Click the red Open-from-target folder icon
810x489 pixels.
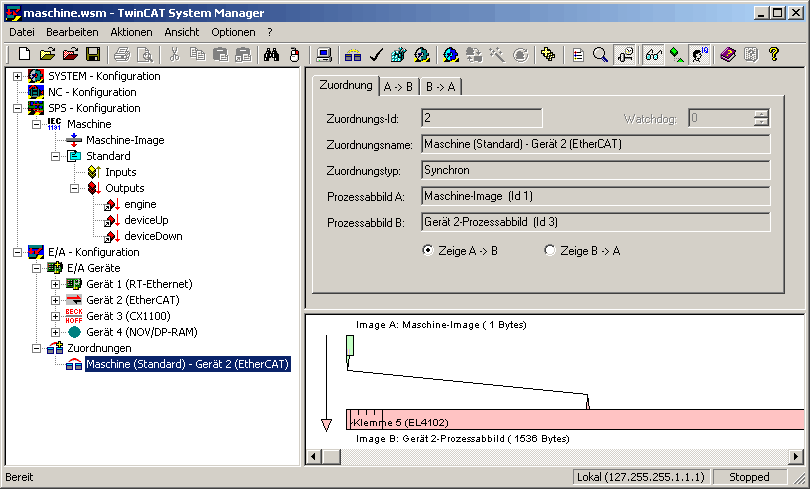(x=70, y=54)
